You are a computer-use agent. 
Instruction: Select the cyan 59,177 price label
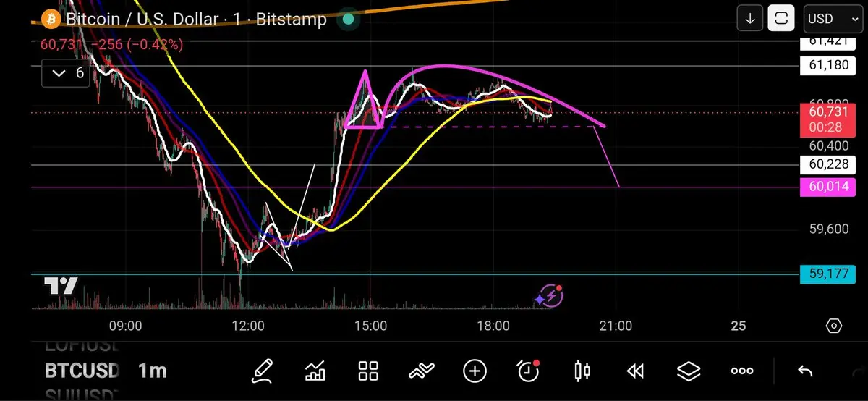point(827,274)
